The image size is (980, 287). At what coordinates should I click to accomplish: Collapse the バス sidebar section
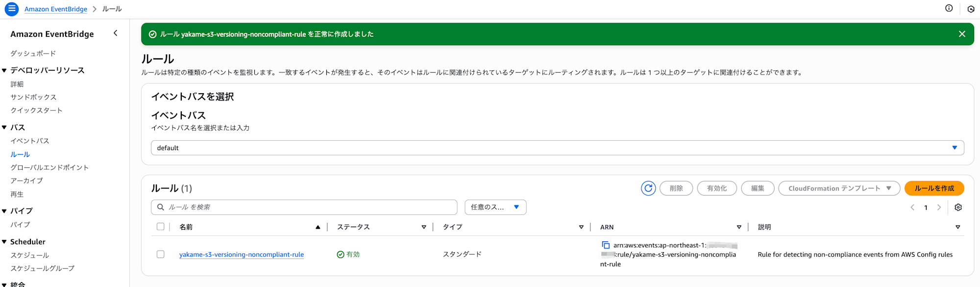point(4,128)
